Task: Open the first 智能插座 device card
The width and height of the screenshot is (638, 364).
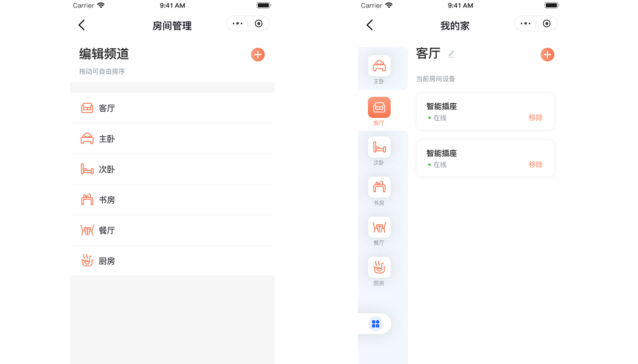Action: click(x=486, y=112)
